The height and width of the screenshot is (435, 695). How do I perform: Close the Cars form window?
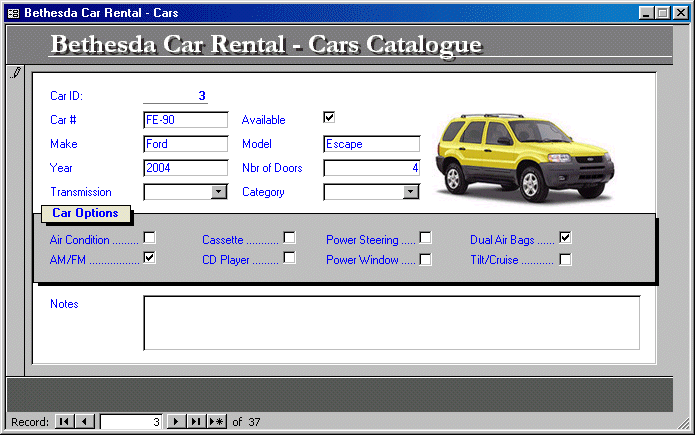[x=680, y=13]
